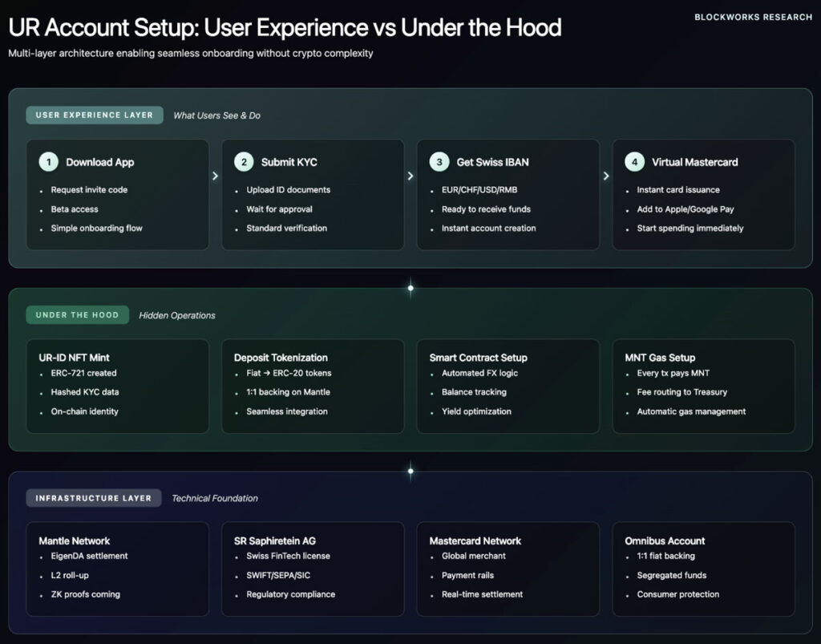The image size is (821, 644).
Task: Click the 'Mantle Network' heading
Action: 75,541
